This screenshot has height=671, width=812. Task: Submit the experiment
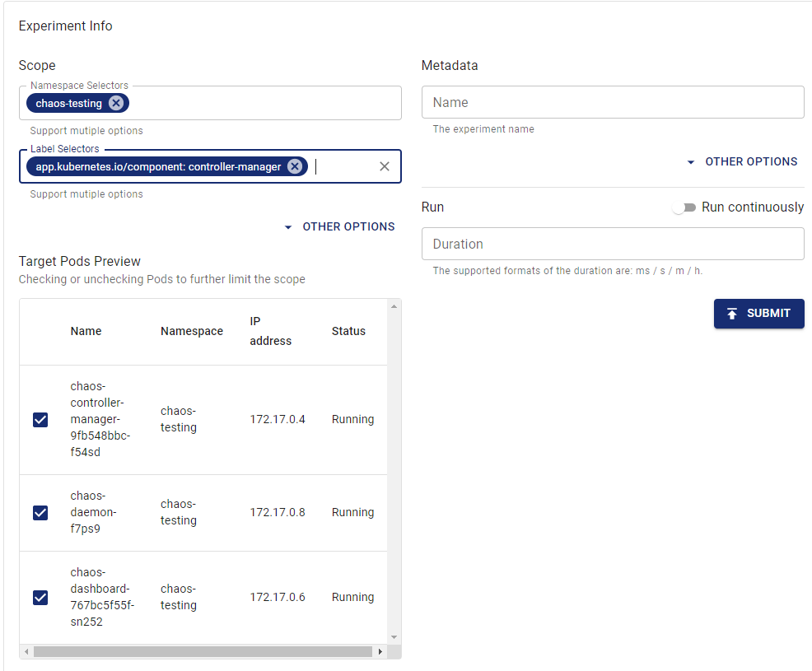click(758, 314)
